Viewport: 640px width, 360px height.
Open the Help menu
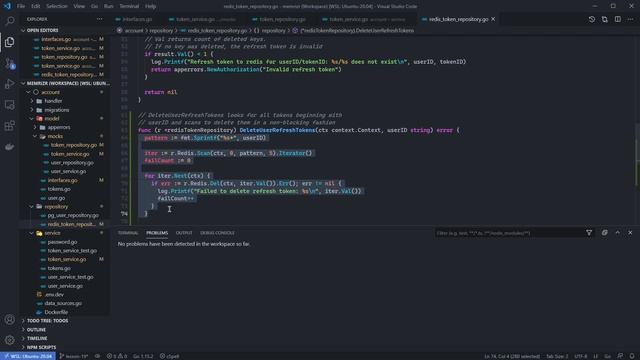tap(151, 6)
